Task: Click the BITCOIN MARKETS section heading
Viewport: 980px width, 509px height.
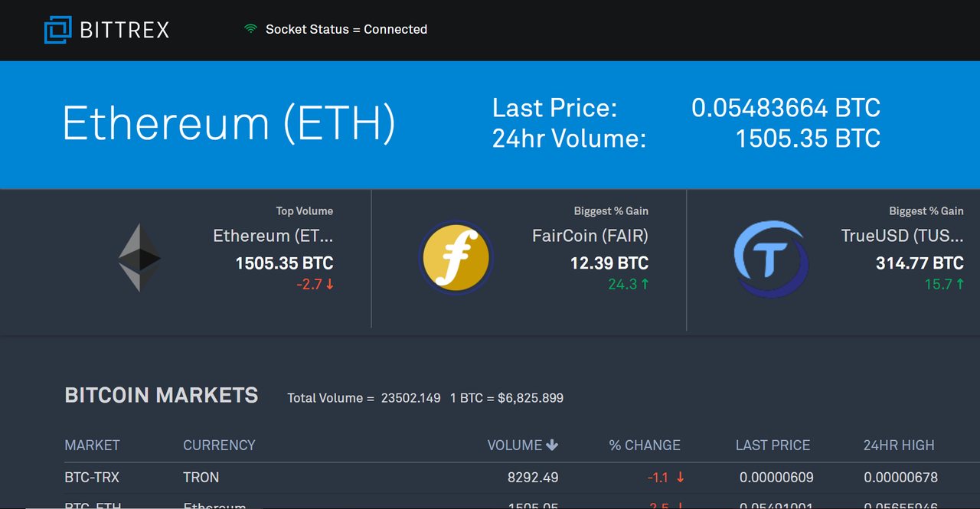Action: pos(162,396)
